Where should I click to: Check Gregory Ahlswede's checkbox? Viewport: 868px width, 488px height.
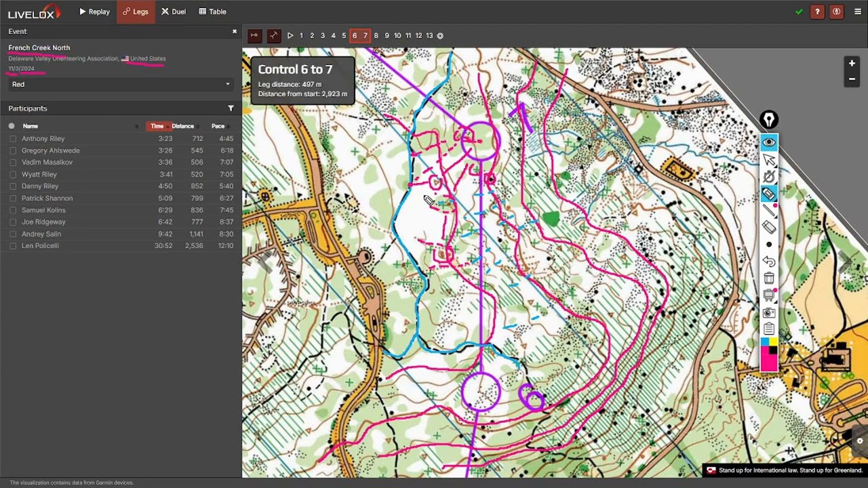tap(12, 150)
